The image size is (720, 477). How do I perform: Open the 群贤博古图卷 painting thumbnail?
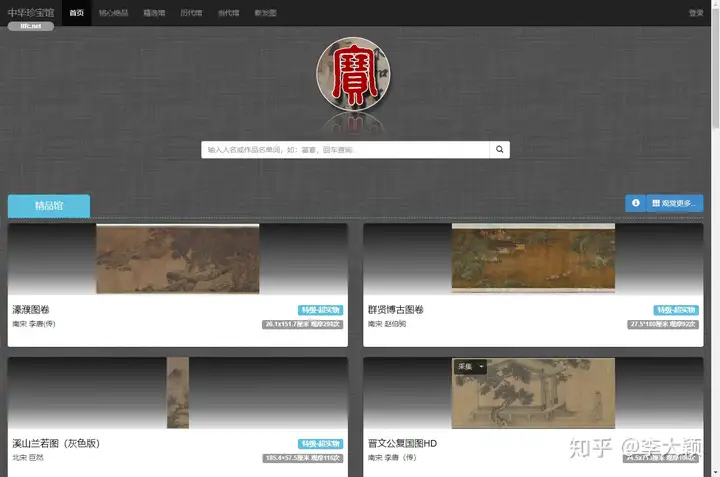click(x=533, y=258)
